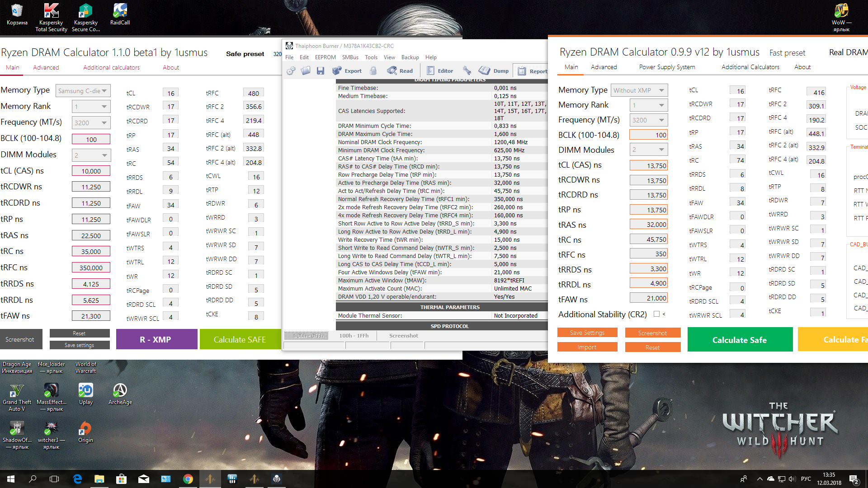Viewport: 868px width, 488px height.
Task: Click the open folder icon in Thaiphoon toolbar
Action: pyautogui.click(x=306, y=71)
